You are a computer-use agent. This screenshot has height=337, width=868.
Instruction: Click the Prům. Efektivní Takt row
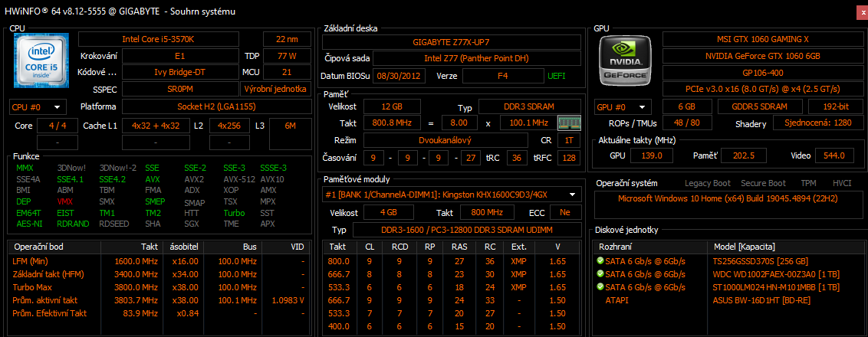tap(158, 313)
